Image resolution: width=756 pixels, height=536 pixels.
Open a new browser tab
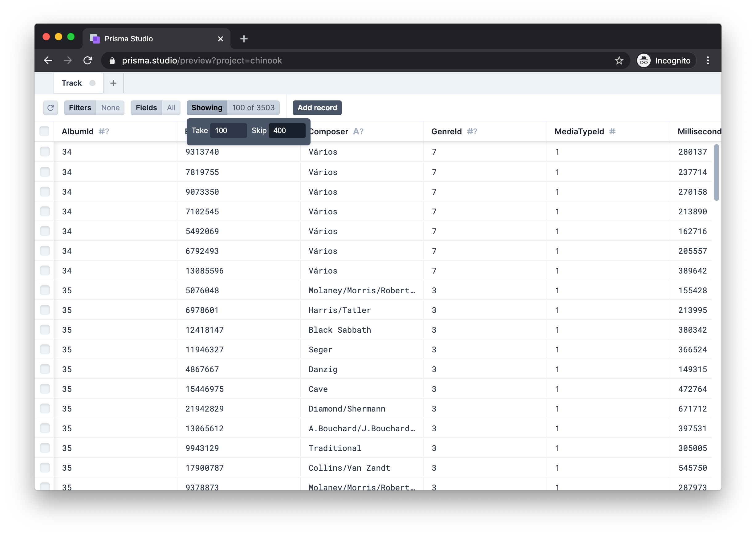pyautogui.click(x=244, y=39)
